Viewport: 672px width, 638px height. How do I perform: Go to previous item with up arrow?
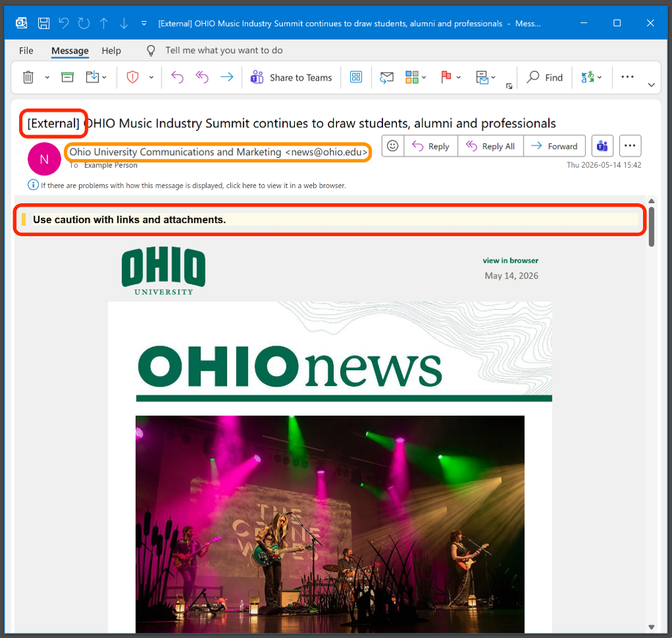[x=104, y=23]
